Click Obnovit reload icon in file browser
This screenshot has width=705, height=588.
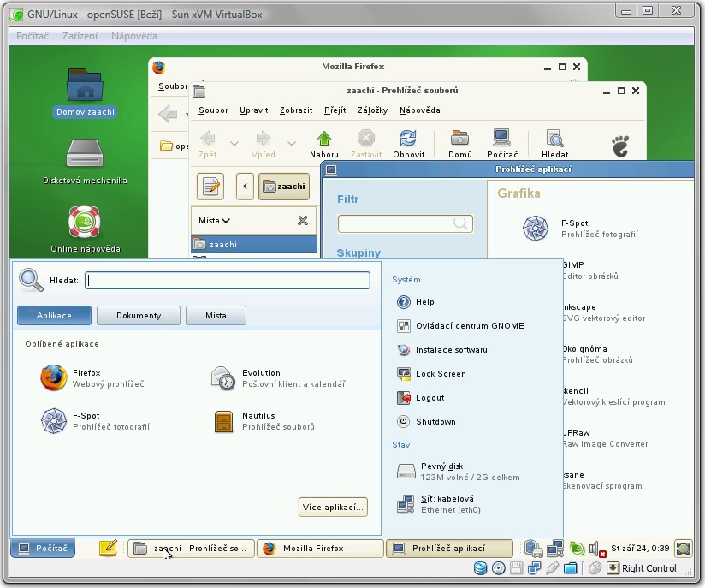(408, 144)
